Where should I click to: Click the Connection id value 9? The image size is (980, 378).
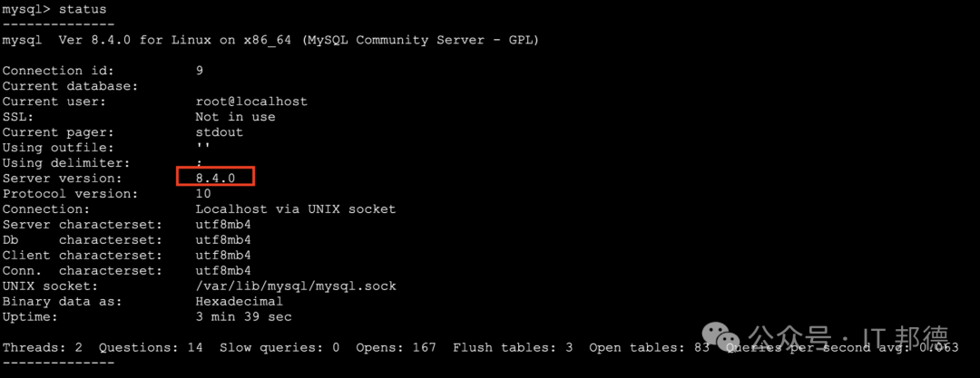click(200, 71)
